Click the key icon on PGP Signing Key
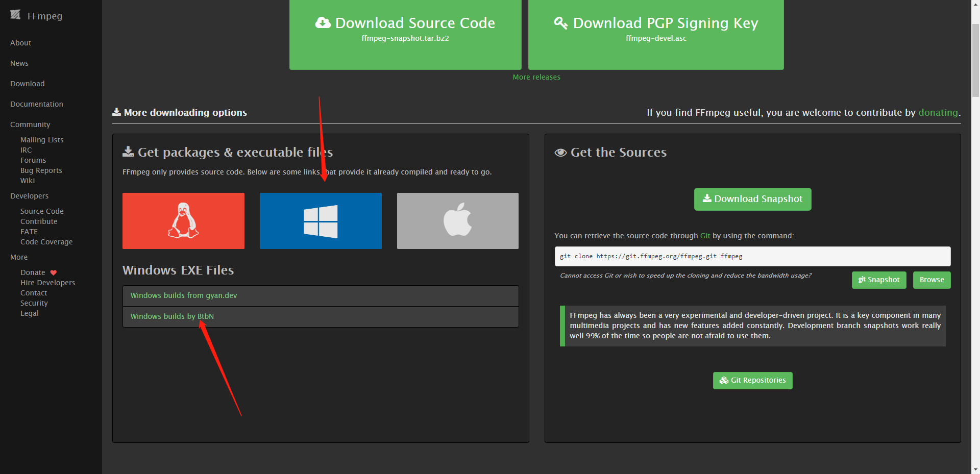 pyautogui.click(x=561, y=23)
